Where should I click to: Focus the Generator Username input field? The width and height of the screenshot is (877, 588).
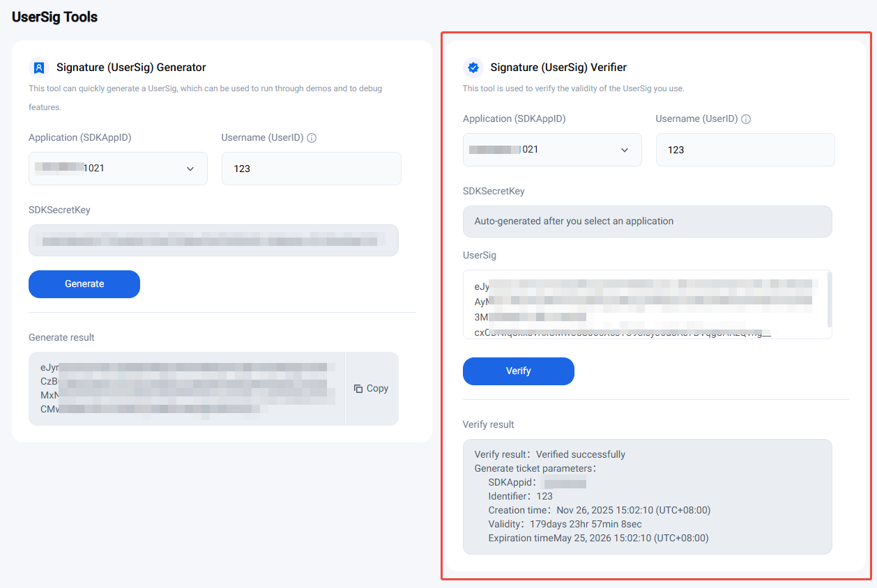click(311, 169)
